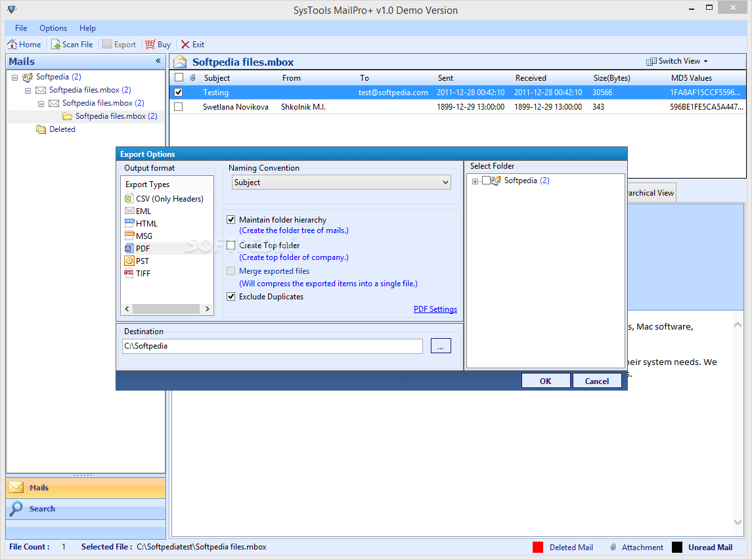Open the Help menu

point(87,28)
